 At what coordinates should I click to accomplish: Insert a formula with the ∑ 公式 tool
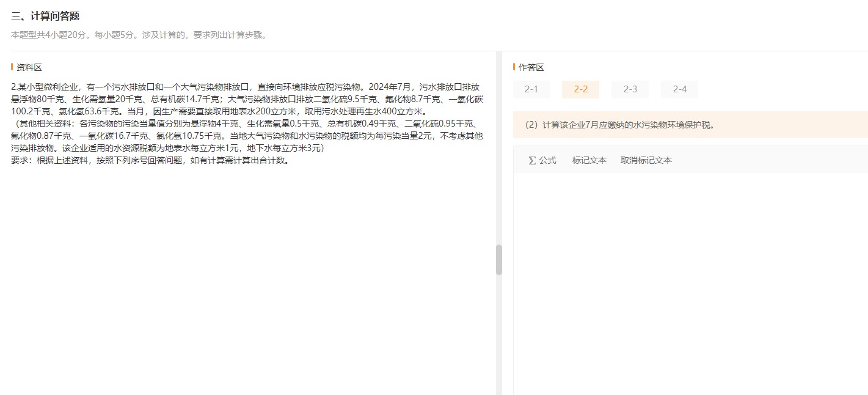542,160
